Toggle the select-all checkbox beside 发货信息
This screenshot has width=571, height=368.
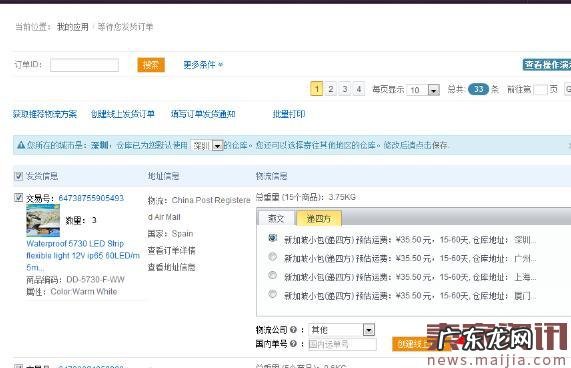(x=18, y=176)
